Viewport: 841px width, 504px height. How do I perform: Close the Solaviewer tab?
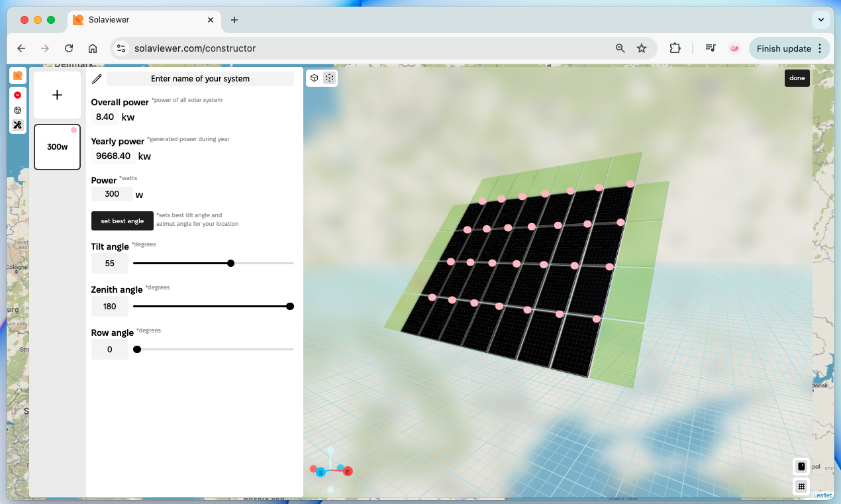211,20
